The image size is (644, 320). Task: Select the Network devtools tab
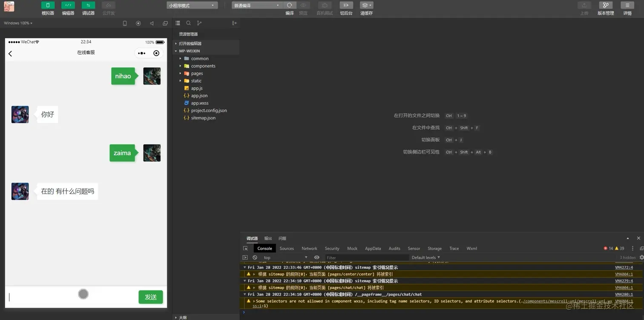coord(309,249)
